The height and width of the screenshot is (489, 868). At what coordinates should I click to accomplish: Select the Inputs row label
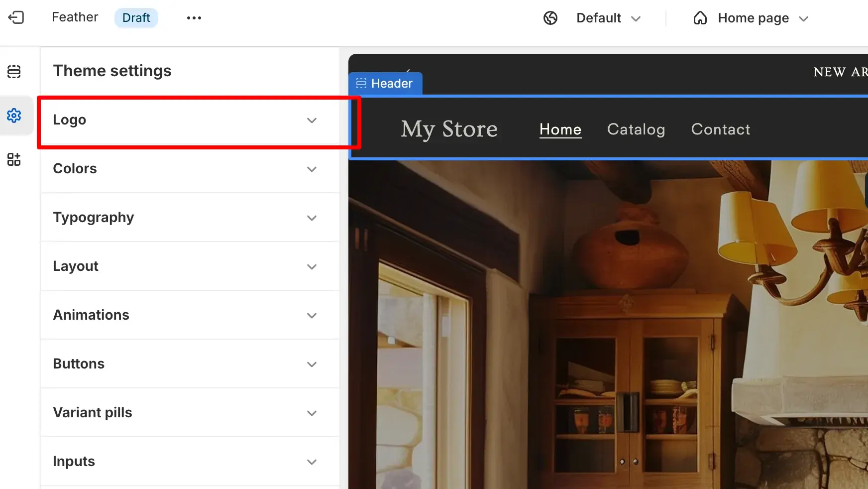74,462
